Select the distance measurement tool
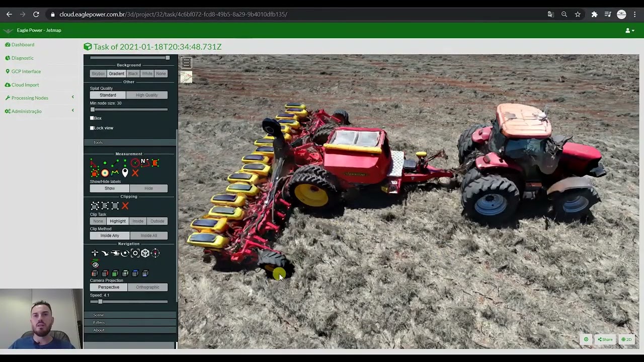This screenshot has width=644, height=362. (115, 163)
